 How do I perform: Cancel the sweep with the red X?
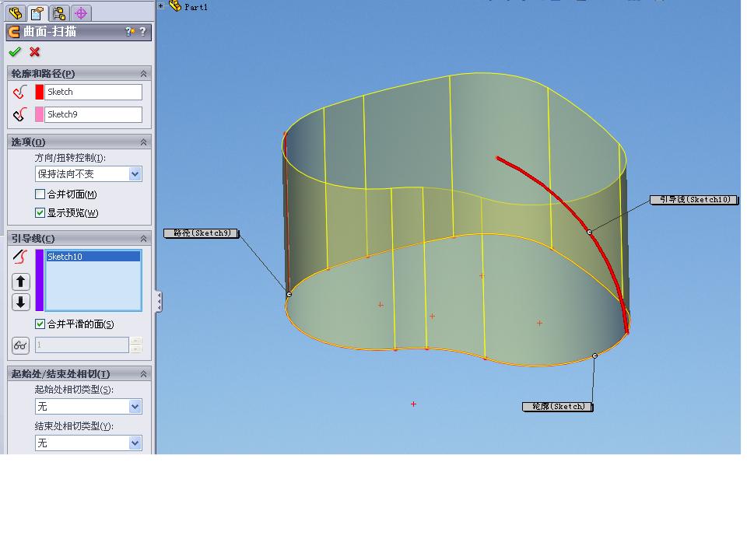click(34, 51)
